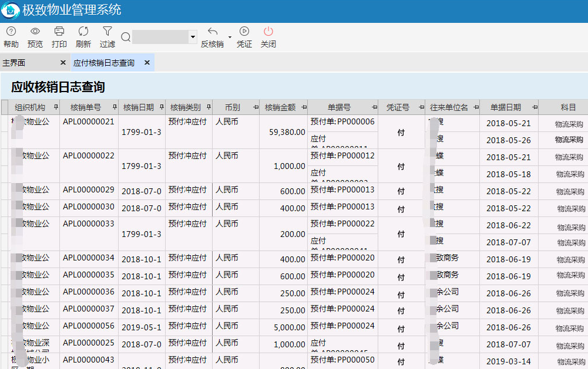Click the 往来单位名 column pin icon

[x=476, y=107]
